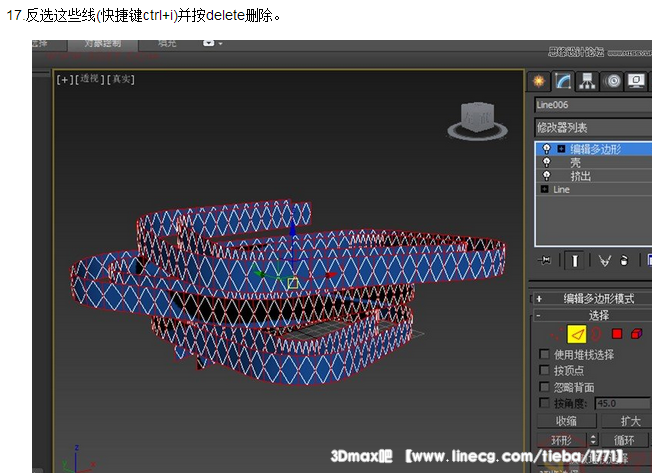Enable 忽略背面 checkbox
652x473 pixels.
tap(544, 387)
